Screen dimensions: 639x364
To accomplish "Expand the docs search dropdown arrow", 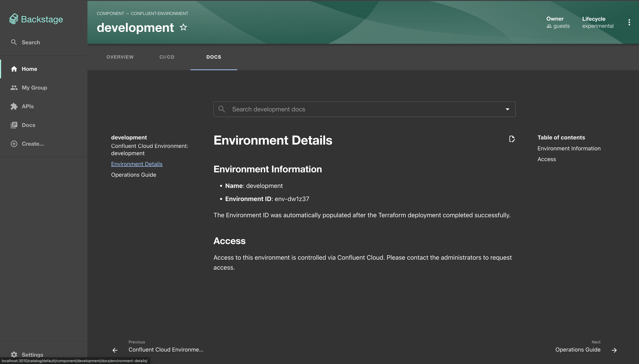I will (x=507, y=109).
